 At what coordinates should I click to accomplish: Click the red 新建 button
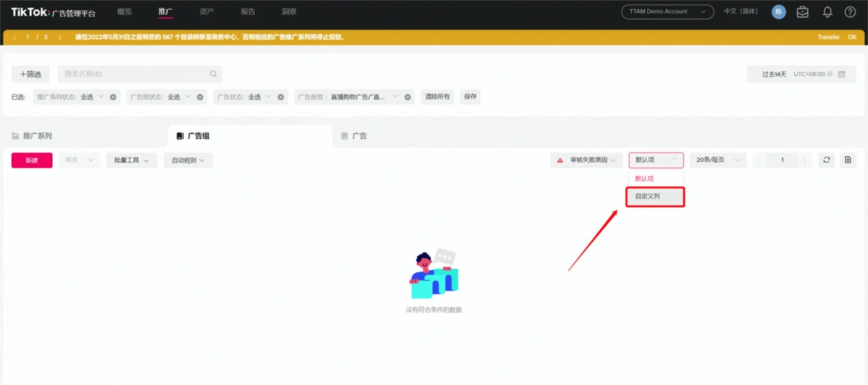32,160
